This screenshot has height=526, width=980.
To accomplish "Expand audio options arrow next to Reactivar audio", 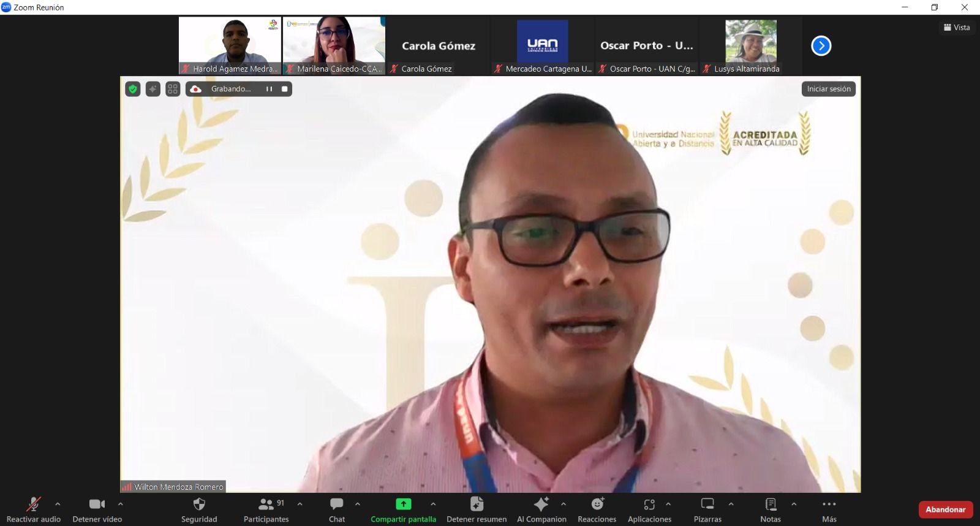I will [x=58, y=504].
